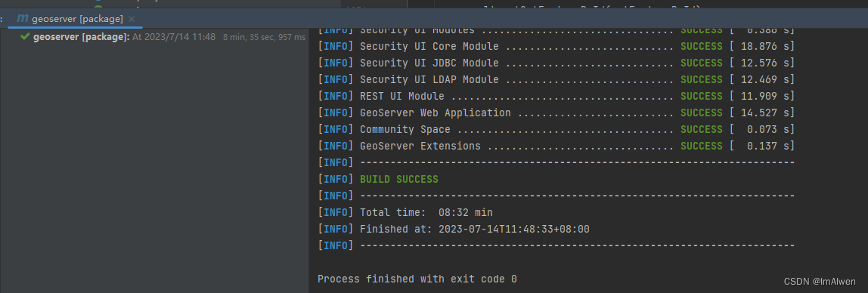Click the 'Security UI JDBC Module' line
This screenshot has height=293, width=868.
click(556, 63)
